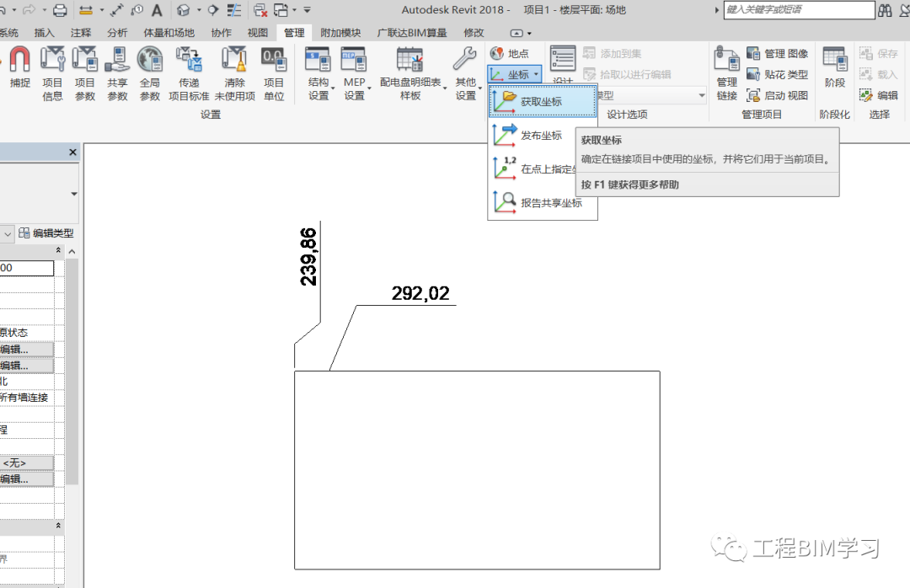Click the properties scrollbar up arrow
This screenshot has width=910, height=588.
coord(72,251)
